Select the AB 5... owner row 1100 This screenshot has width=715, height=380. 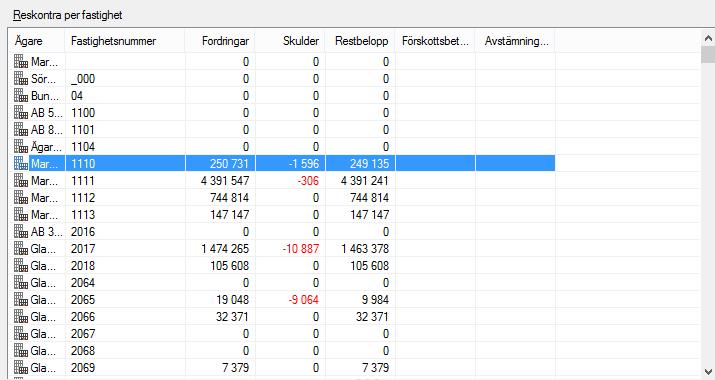click(x=47, y=113)
